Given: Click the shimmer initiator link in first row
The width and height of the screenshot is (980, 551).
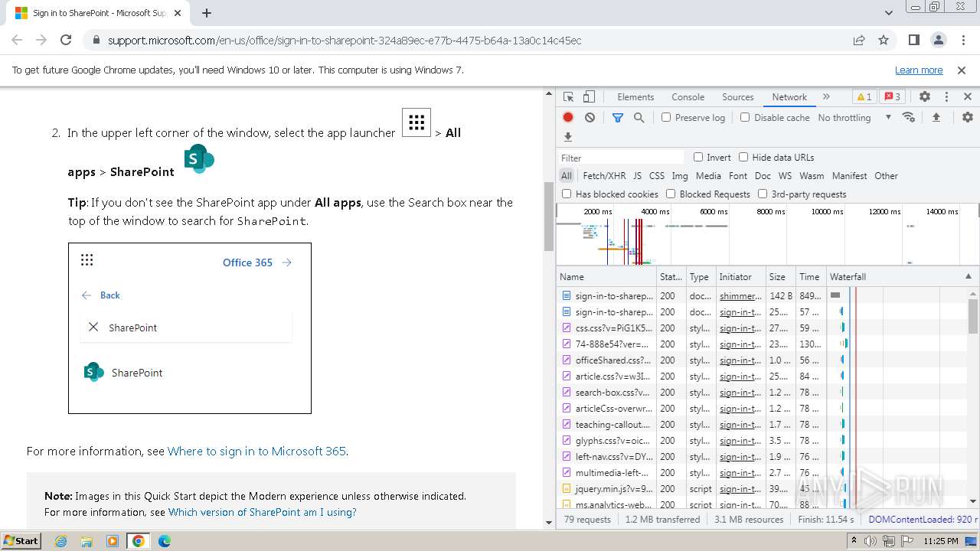Looking at the screenshot, I should click(740, 295).
